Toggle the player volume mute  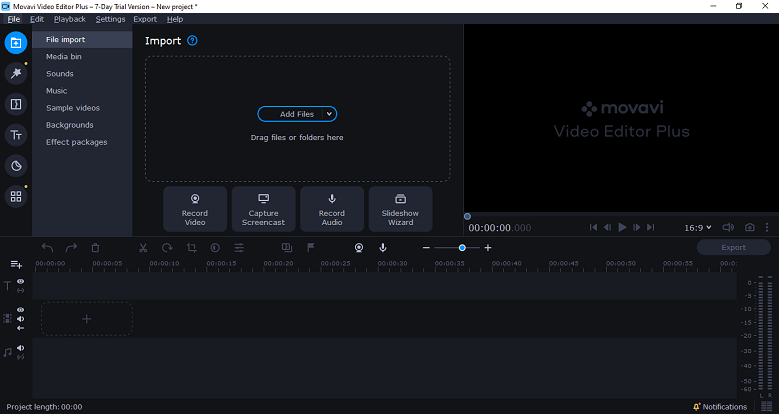728,227
